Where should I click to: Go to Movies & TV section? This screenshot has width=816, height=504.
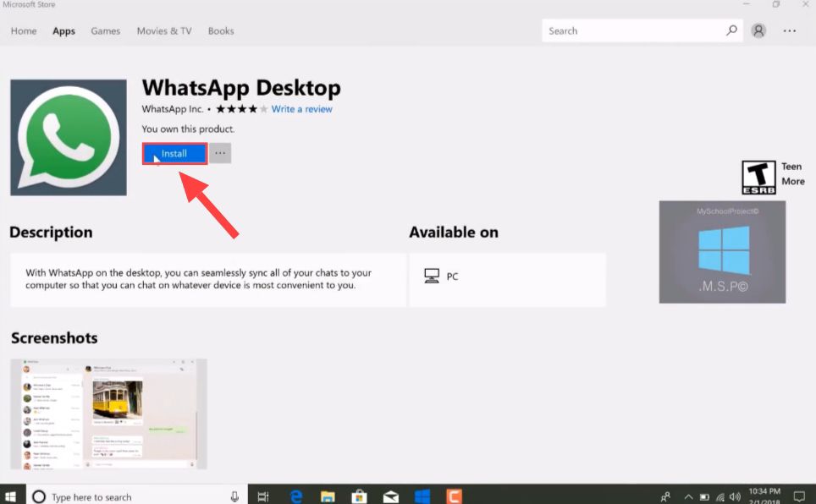pos(164,31)
